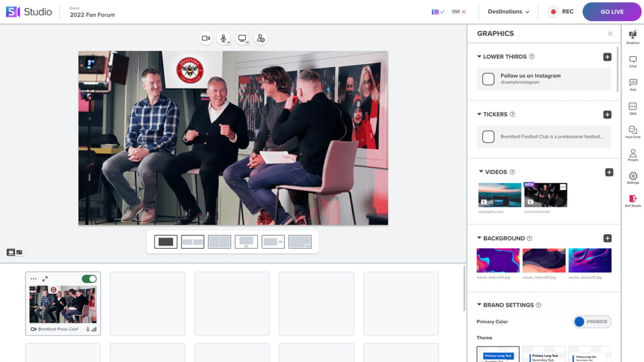Click the Graphics panel scrollbar
The width and height of the screenshot is (644, 362).
(x=618, y=69)
